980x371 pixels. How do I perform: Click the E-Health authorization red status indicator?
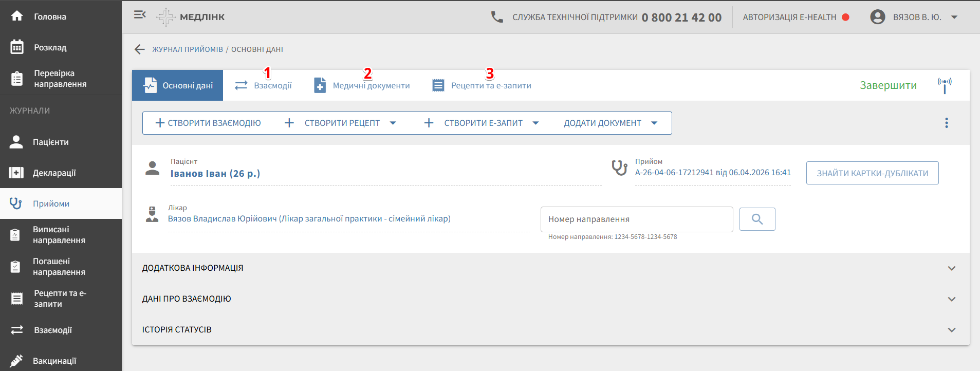click(845, 17)
